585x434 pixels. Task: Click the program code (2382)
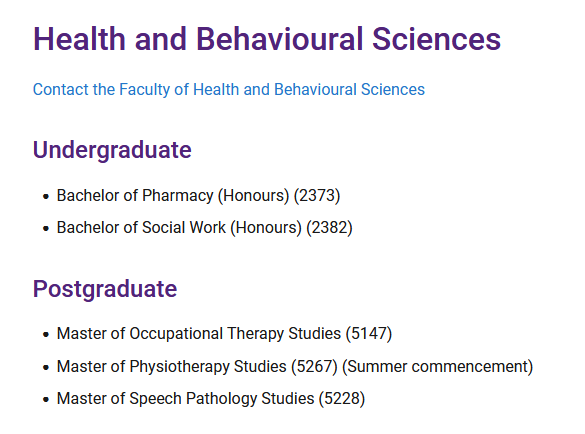point(329,228)
